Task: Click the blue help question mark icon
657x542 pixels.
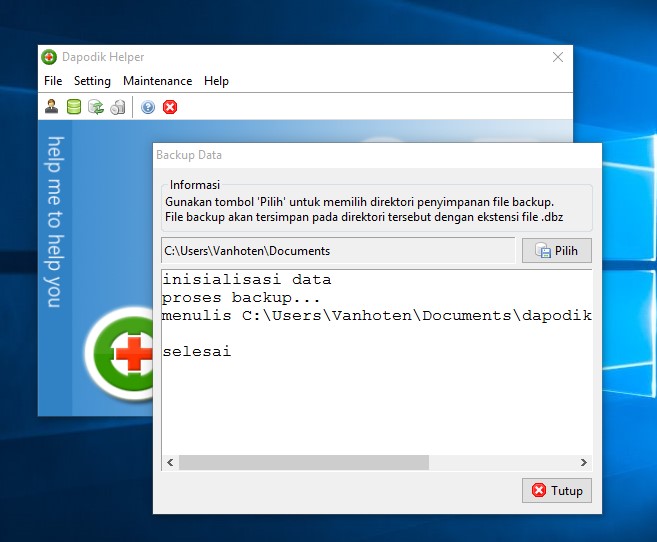Action: (148, 107)
